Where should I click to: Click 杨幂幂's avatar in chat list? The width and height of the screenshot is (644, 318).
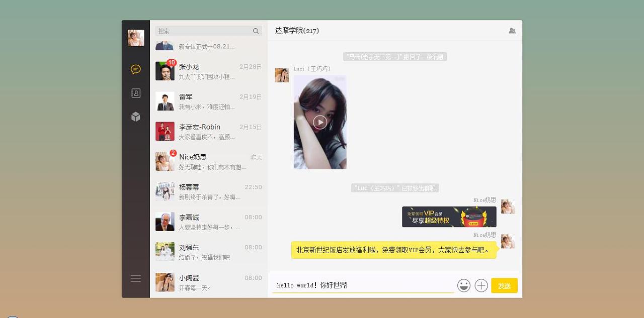click(165, 192)
